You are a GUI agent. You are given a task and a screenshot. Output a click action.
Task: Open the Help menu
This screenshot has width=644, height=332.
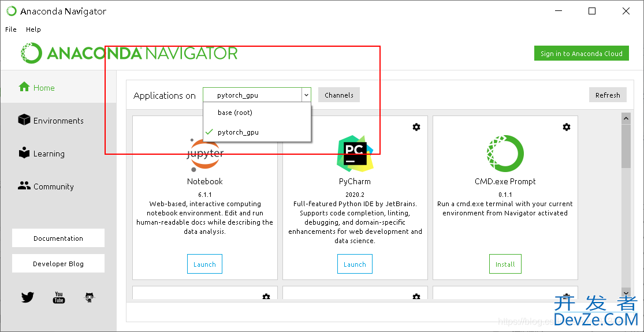pyautogui.click(x=33, y=29)
